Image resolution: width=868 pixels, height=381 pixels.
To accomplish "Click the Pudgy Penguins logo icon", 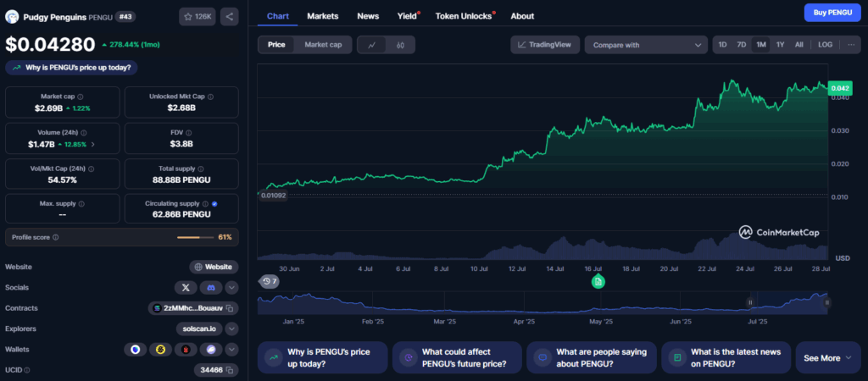I will pos(12,17).
